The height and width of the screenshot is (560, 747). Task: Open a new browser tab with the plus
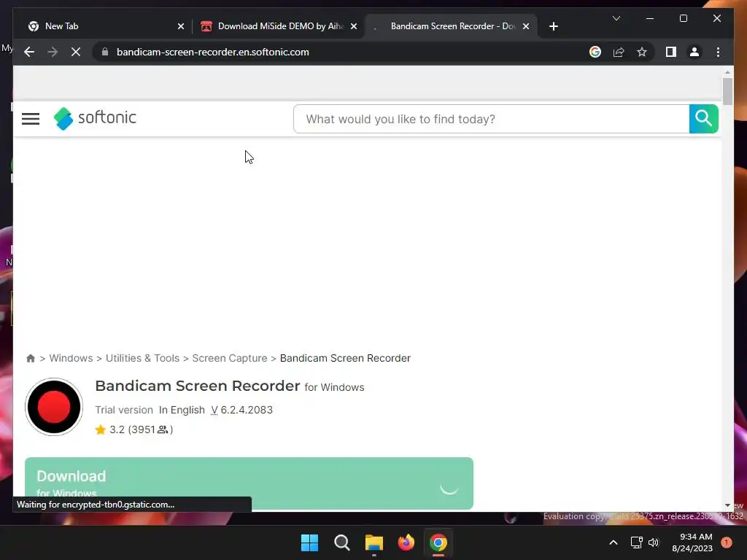click(553, 26)
